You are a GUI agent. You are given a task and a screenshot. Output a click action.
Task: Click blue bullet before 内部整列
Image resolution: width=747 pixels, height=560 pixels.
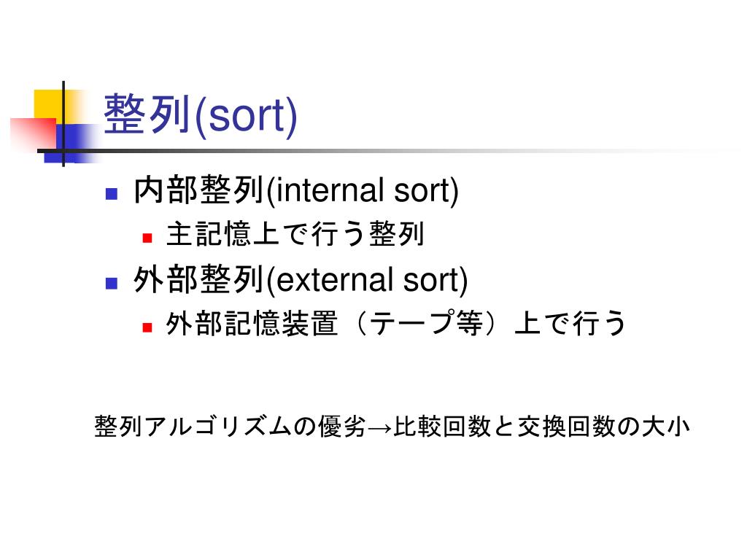coord(112,193)
